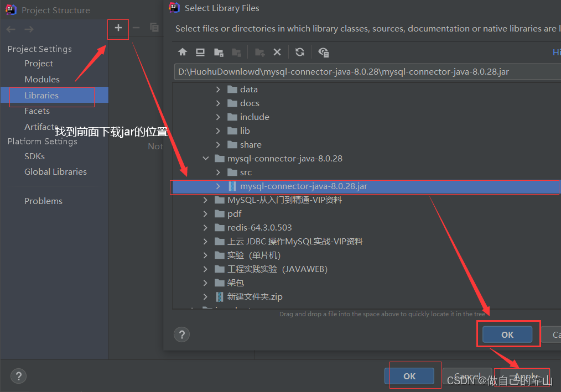This screenshot has width=561, height=392.
Task: Expand the src folder
Action: [218, 173]
